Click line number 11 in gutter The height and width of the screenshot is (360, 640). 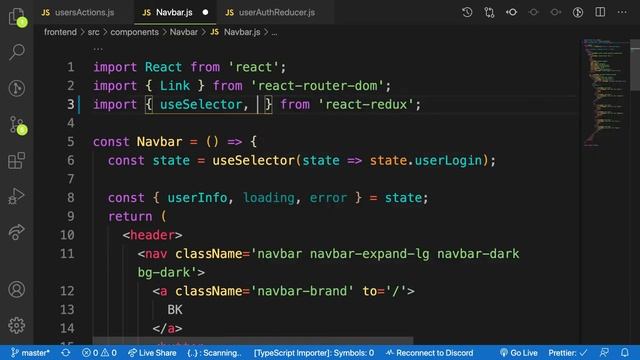point(67,254)
